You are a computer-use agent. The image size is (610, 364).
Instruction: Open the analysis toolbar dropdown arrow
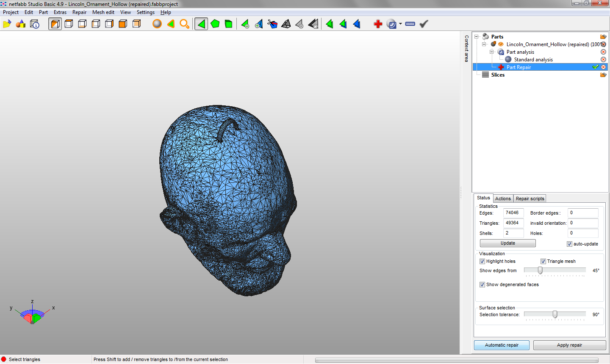pyautogui.click(x=400, y=24)
